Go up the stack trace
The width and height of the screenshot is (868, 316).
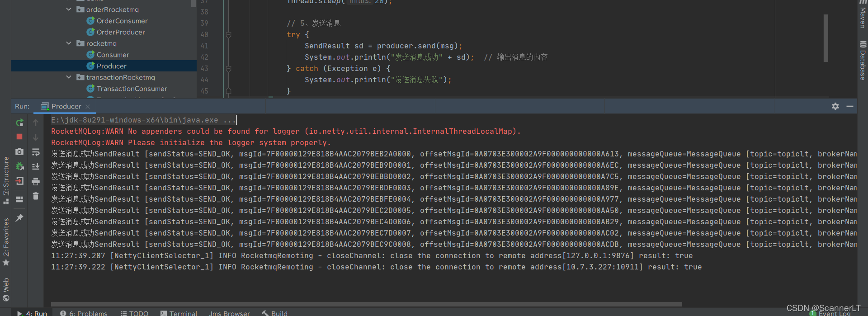[36, 123]
